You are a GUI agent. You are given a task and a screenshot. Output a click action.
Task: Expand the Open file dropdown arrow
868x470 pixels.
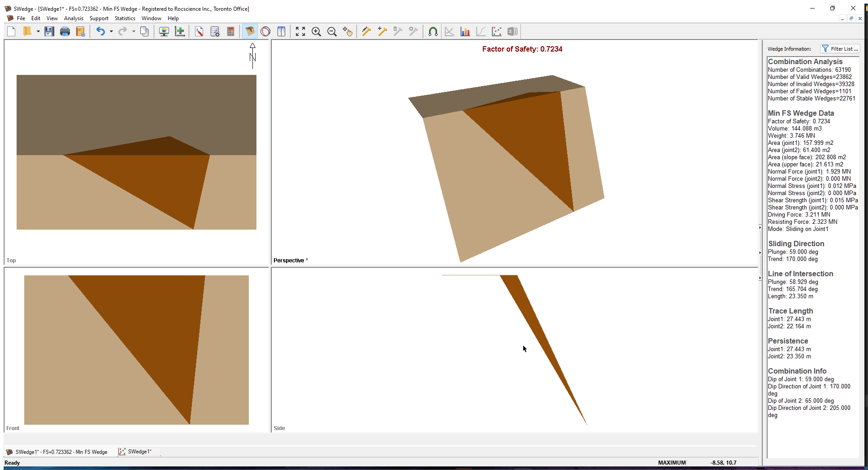(38, 31)
